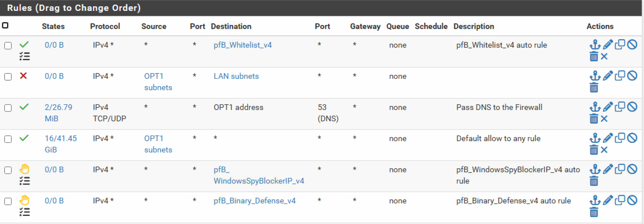Open the pfB_Whitelist_v4 destination alias link
Viewport: 644px width, 224px height.
[x=242, y=45]
